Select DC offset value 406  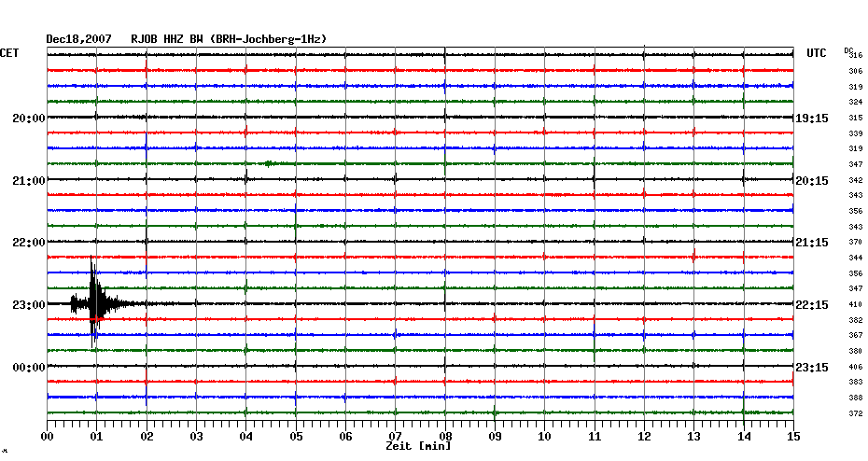point(856,367)
